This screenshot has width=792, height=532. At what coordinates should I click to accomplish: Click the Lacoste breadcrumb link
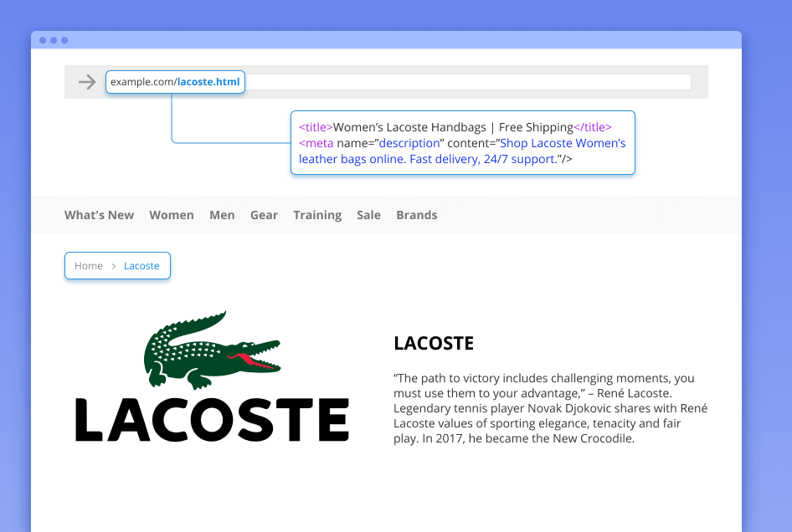coord(141,266)
